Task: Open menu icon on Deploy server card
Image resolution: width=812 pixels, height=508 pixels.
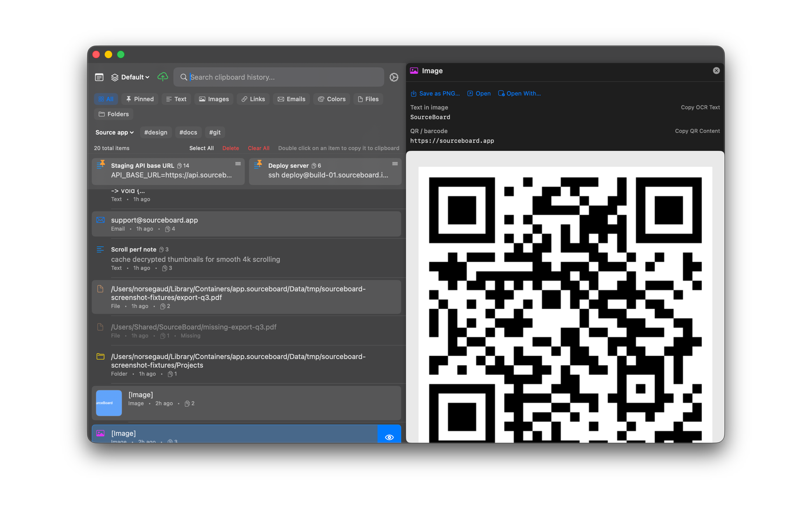Action: 395,164
